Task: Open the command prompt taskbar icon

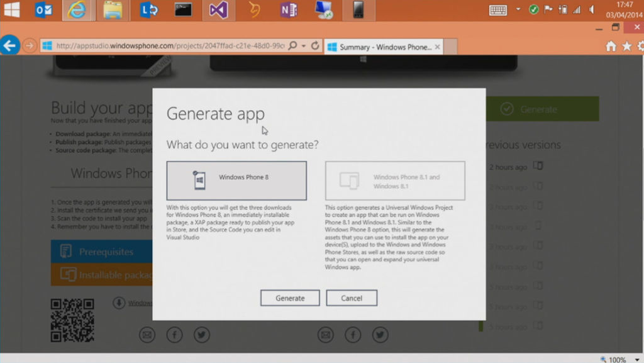Action: point(183,10)
